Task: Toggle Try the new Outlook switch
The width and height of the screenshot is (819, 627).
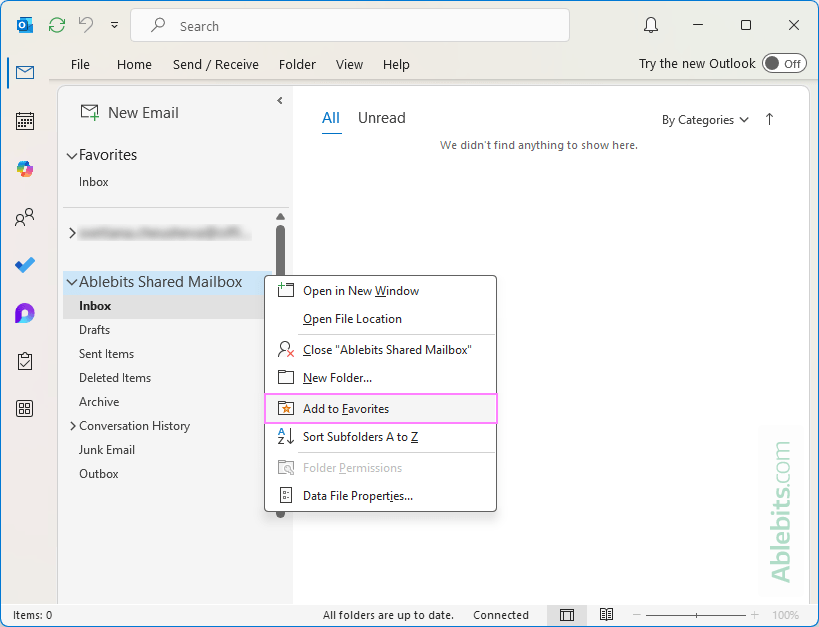Action: (784, 64)
